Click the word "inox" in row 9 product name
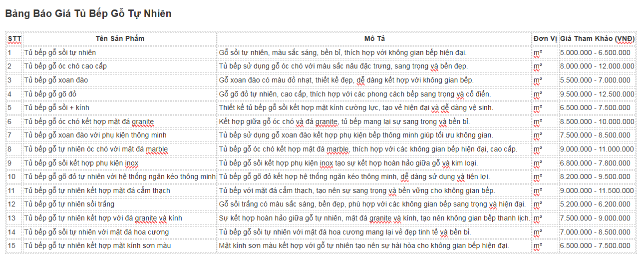Image resolution: width=644 pixels, height=261 pixels. click(131, 163)
